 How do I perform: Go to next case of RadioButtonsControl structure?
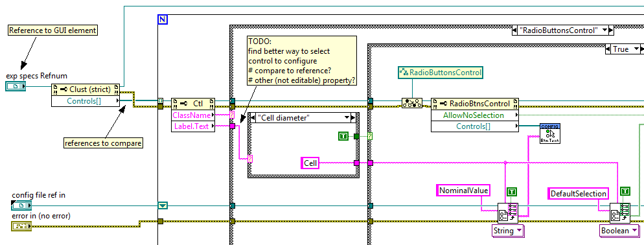coord(611,30)
